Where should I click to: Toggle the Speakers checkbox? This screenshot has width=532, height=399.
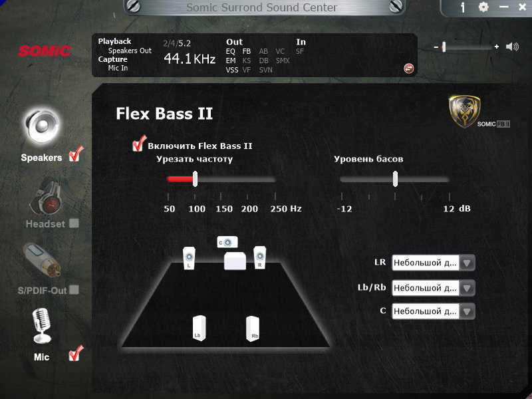(76, 154)
